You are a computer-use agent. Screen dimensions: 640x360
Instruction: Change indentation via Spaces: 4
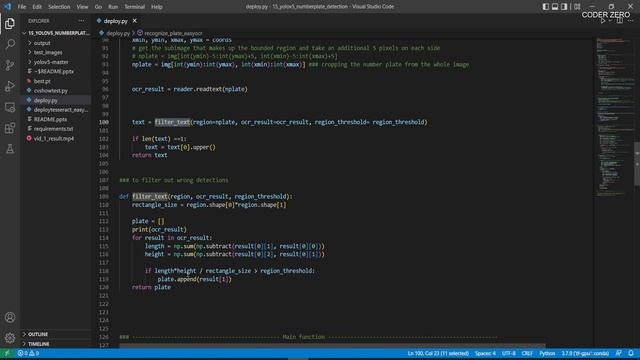[485, 353]
